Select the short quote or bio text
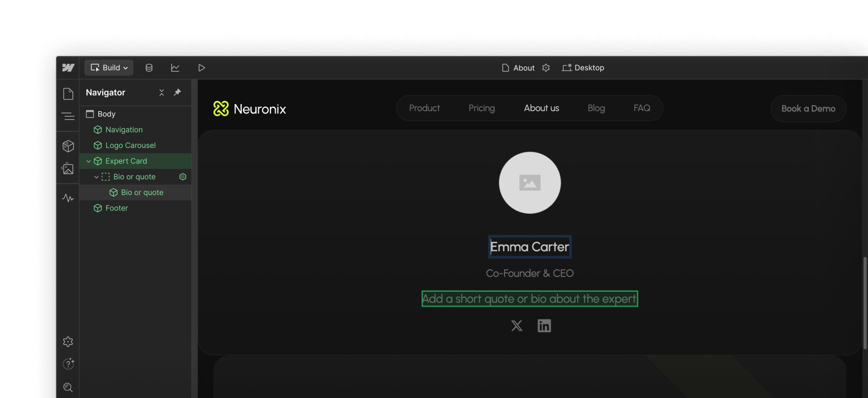 [530, 299]
